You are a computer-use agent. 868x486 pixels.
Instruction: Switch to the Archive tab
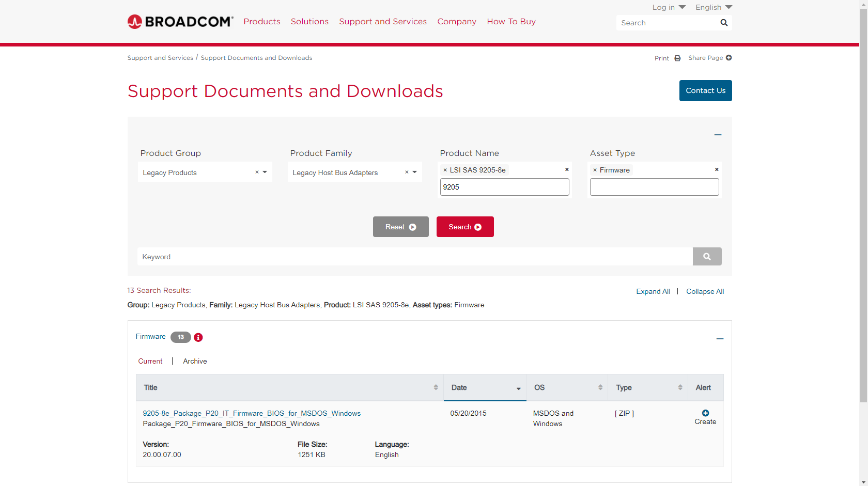click(195, 361)
